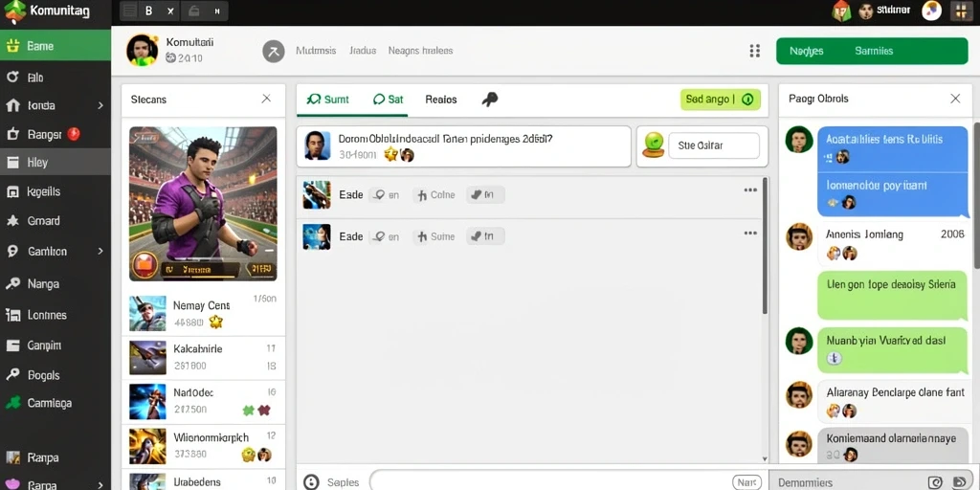This screenshot has width=980, height=490.
Task: Expand the Gamlron submenu chevron
Action: (100, 252)
